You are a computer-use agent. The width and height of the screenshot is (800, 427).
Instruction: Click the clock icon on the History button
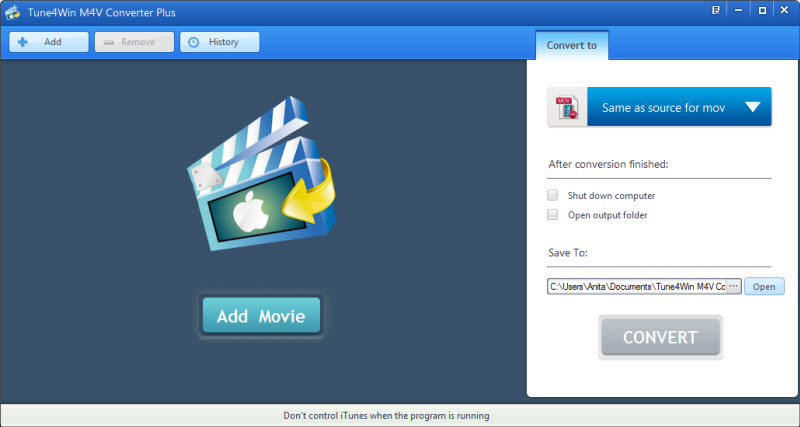[193, 42]
